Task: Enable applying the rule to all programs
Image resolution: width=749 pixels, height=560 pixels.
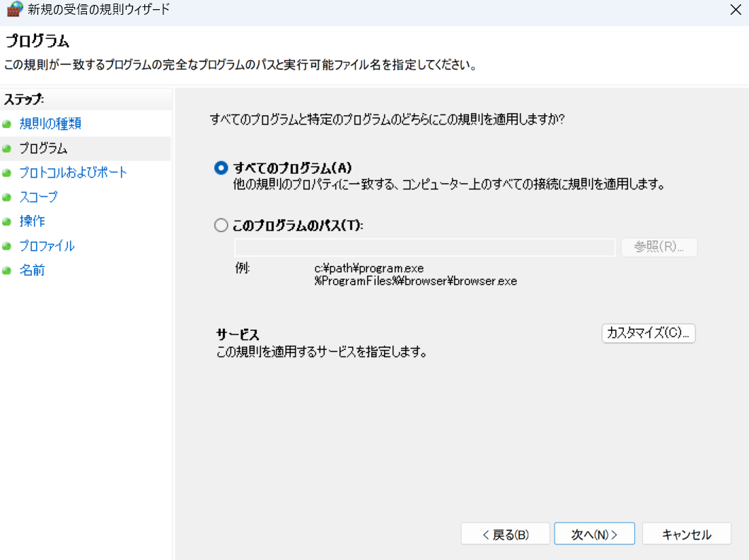Action: pyautogui.click(x=221, y=168)
